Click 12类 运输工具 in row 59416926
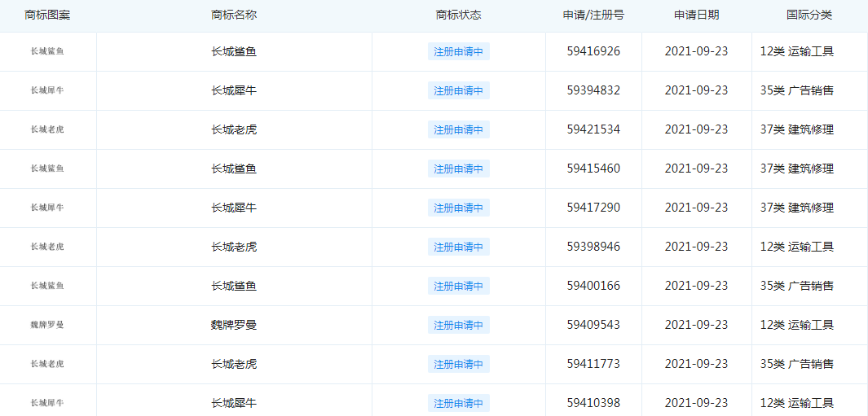This screenshot has width=868, height=416. pos(797,51)
